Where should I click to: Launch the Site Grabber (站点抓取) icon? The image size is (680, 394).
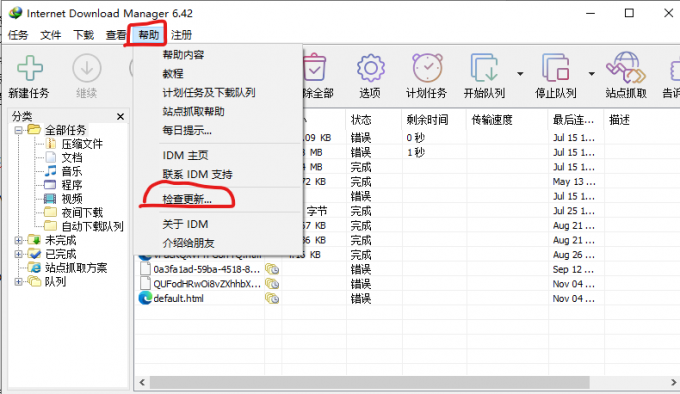(x=626, y=68)
